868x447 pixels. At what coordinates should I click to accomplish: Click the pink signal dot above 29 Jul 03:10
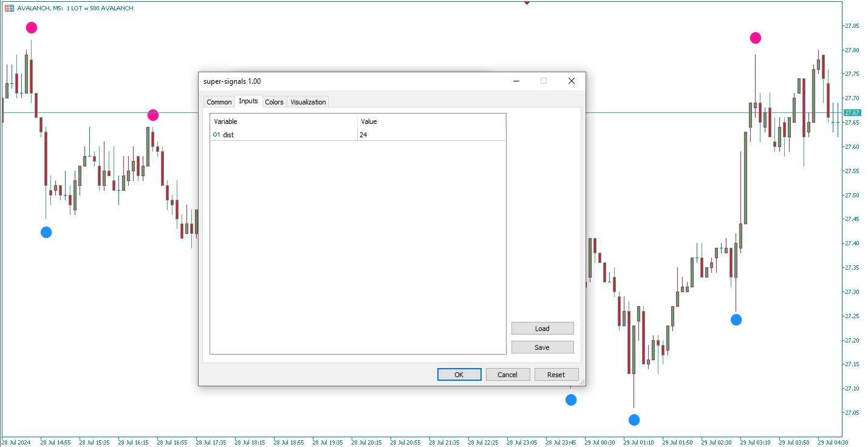(755, 38)
